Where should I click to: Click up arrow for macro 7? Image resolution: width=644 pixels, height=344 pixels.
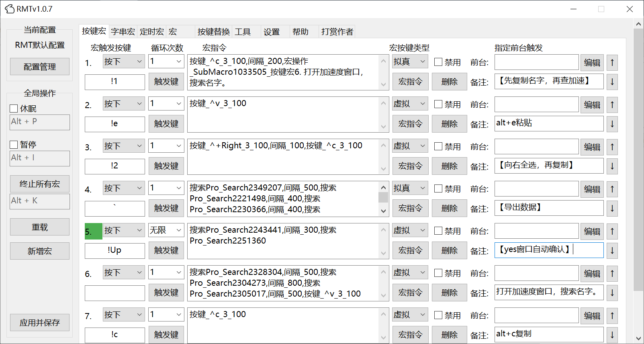click(x=612, y=315)
